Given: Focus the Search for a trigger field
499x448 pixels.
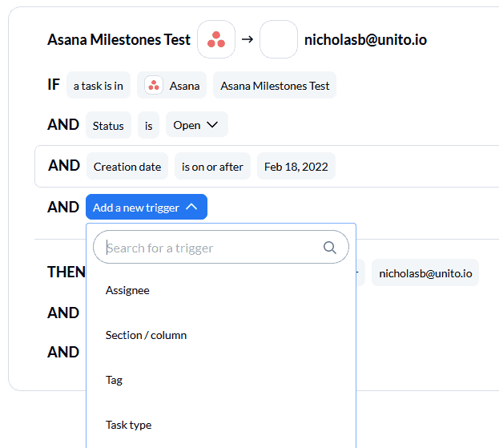Looking at the screenshot, I should 221,247.
